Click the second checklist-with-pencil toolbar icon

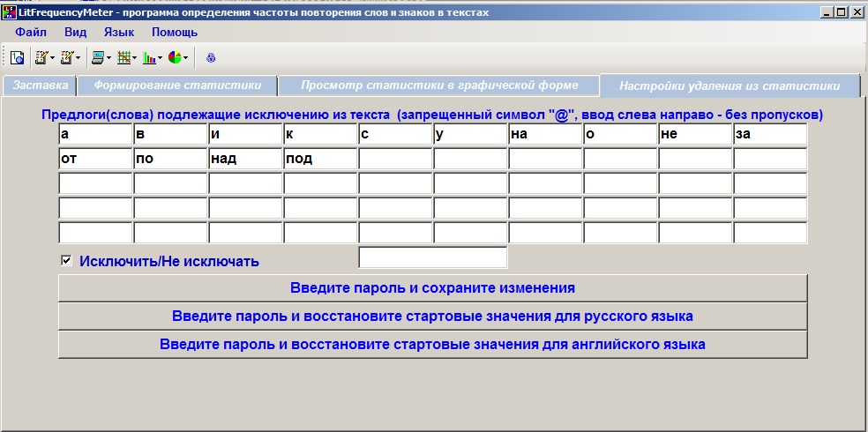[67, 57]
